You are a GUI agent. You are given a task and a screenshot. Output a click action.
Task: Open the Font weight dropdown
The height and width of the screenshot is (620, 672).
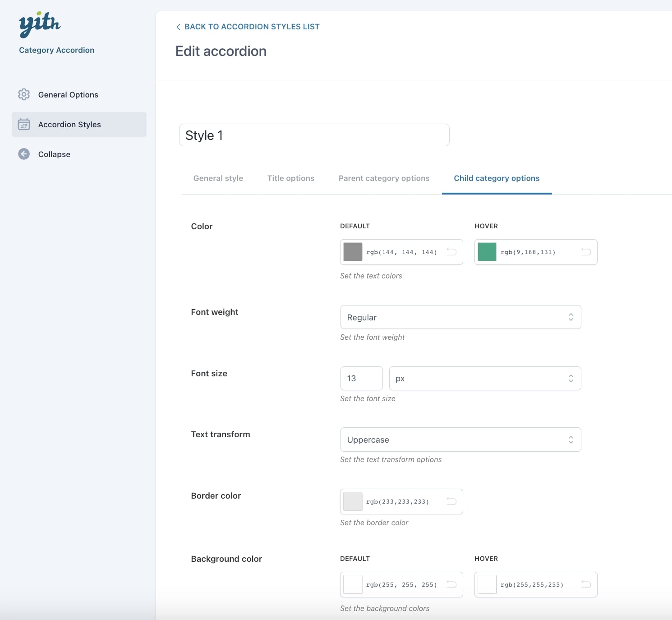pos(460,317)
